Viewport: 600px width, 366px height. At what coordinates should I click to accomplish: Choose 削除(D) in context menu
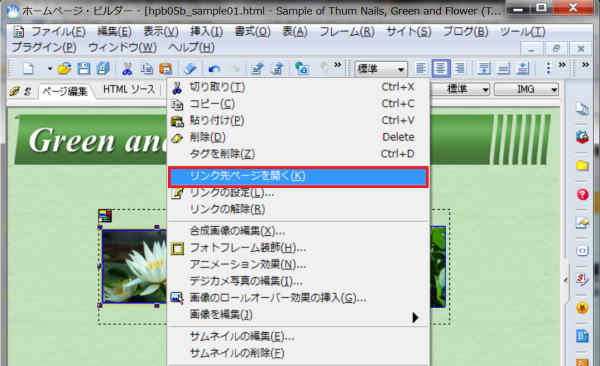click(298, 137)
